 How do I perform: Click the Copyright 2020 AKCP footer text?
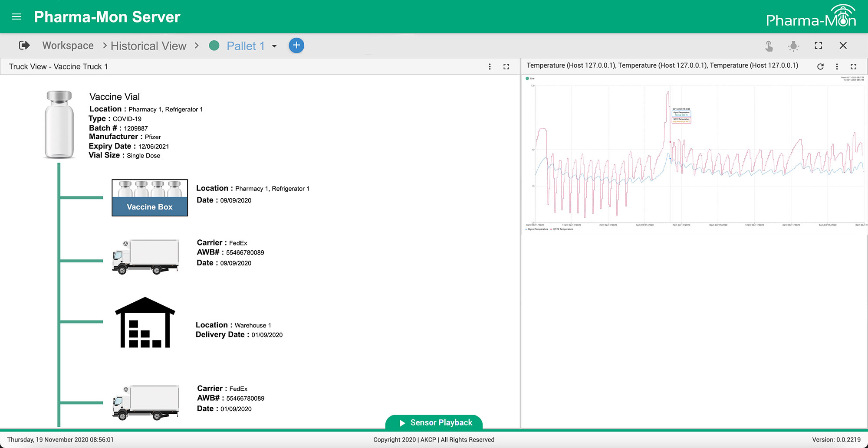click(x=434, y=440)
